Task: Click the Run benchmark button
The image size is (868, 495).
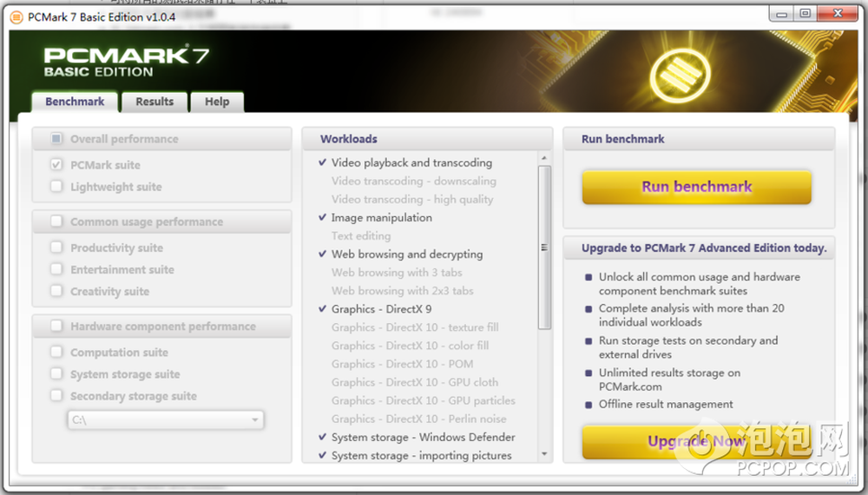Action: pos(696,188)
